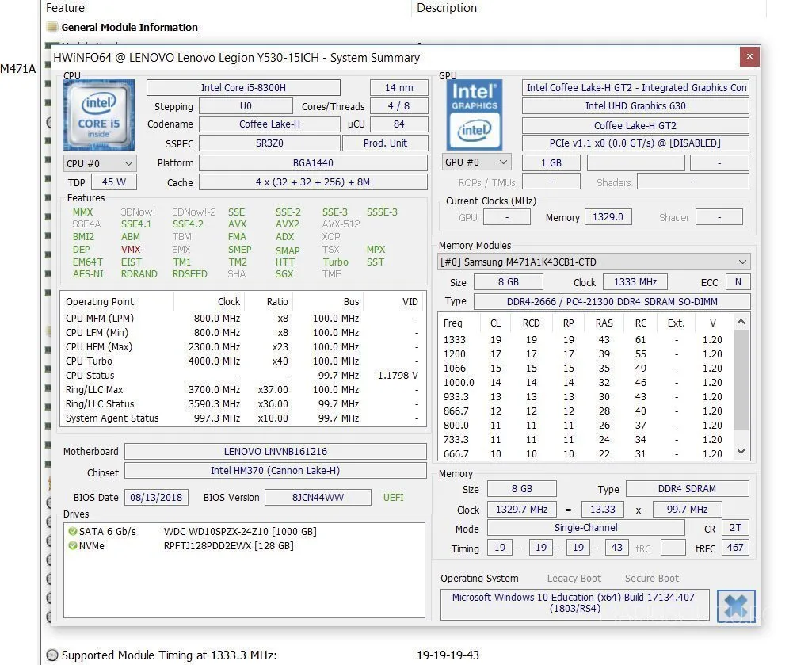Click the round icon beside Supported Module Timing
812x665 pixels.
(52, 655)
